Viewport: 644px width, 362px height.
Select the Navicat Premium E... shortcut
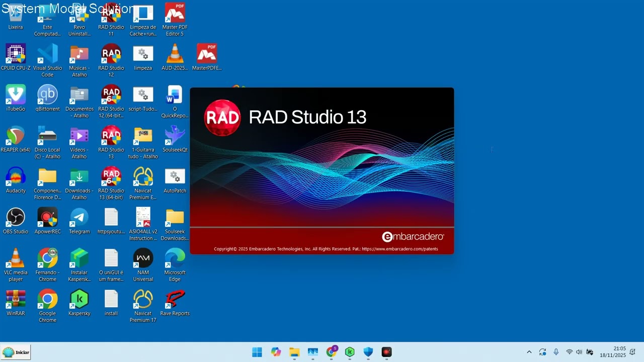143,183
